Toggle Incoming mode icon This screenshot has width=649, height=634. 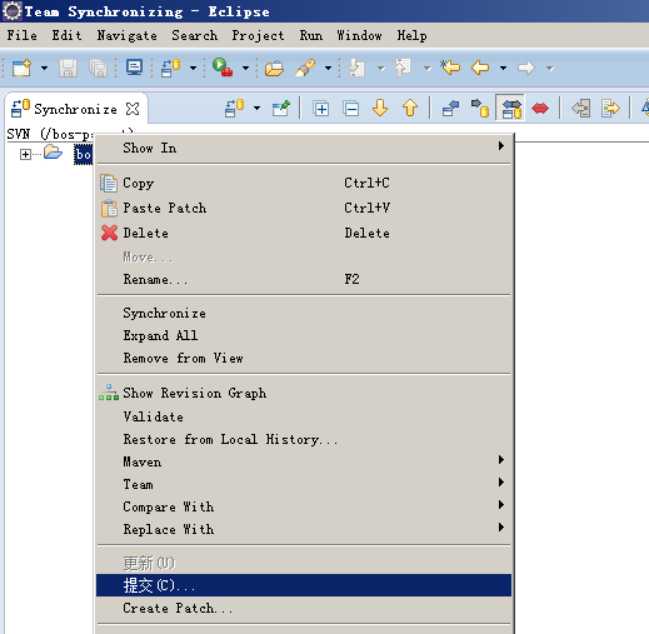point(450,108)
